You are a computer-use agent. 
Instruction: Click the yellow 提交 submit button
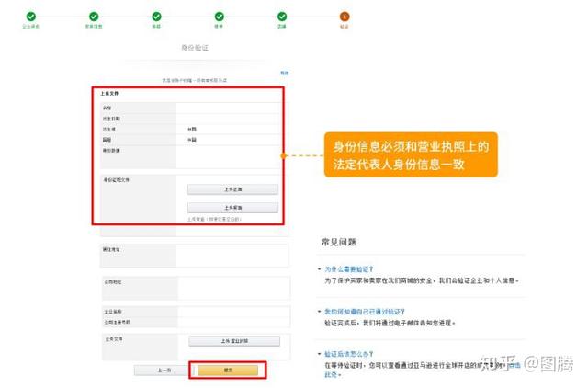pos(228,371)
